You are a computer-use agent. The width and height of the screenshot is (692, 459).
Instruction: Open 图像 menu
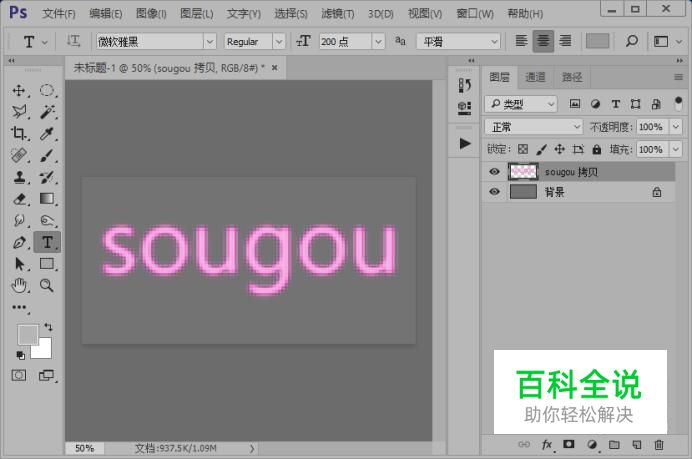[x=151, y=14]
